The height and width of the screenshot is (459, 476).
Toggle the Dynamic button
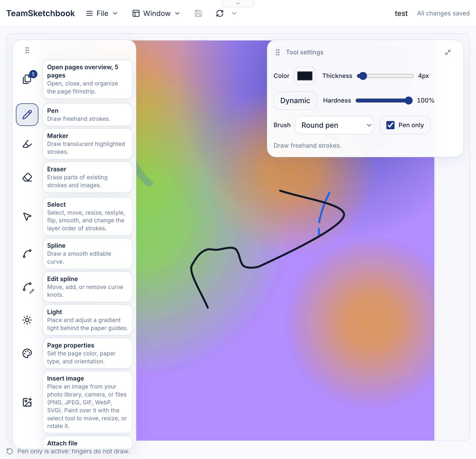(295, 101)
